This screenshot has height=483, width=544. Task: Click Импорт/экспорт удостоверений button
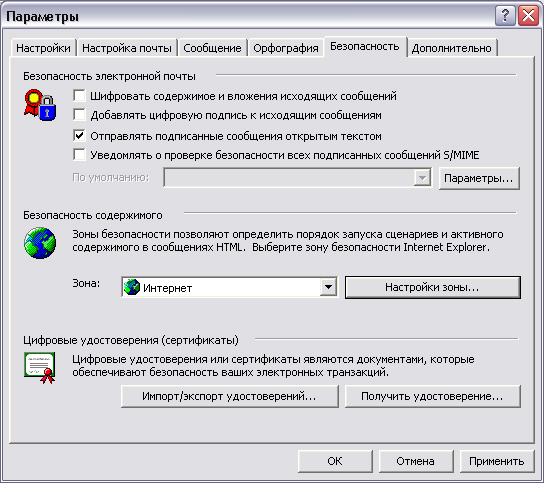click(x=229, y=396)
